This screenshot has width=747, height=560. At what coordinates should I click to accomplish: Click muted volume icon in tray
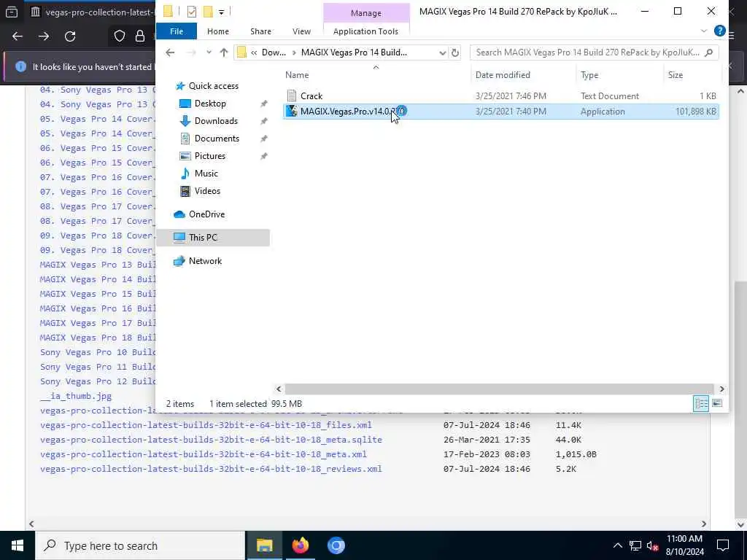pyautogui.click(x=652, y=545)
